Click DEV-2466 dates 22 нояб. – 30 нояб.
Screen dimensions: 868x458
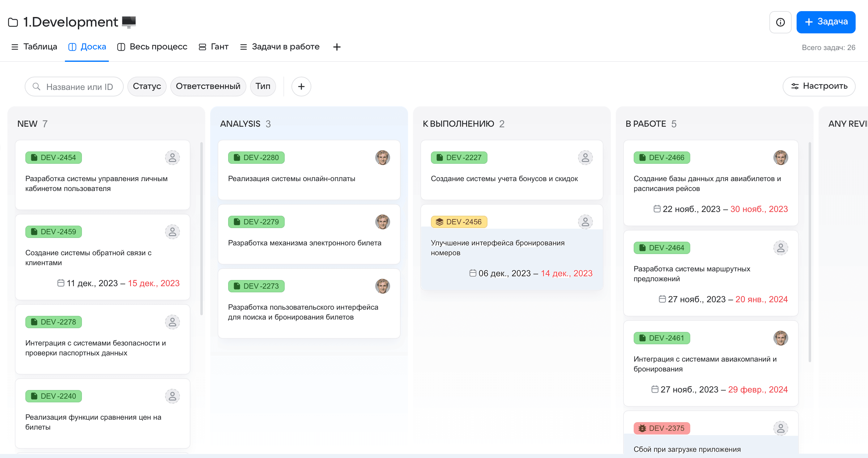(x=721, y=209)
